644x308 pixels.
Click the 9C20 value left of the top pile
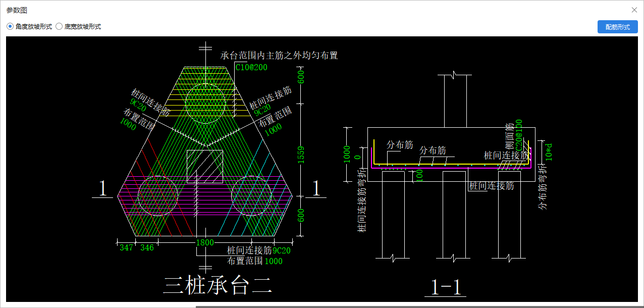pos(137,106)
